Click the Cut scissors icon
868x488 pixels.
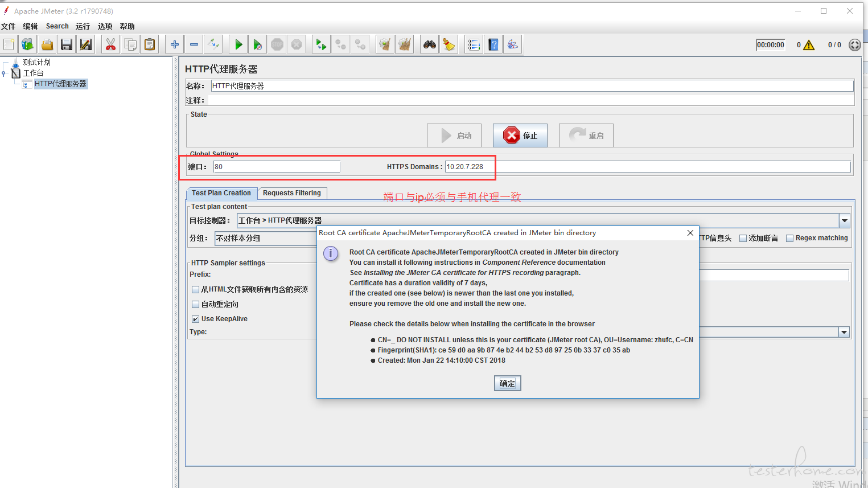pyautogui.click(x=110, y=44)
